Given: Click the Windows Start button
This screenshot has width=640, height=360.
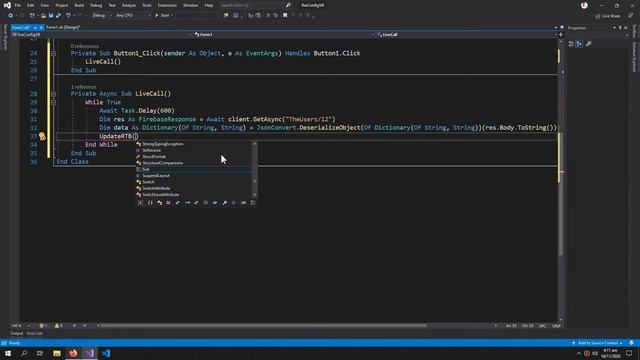Looking at the screenshot, I should pos(8,353).
